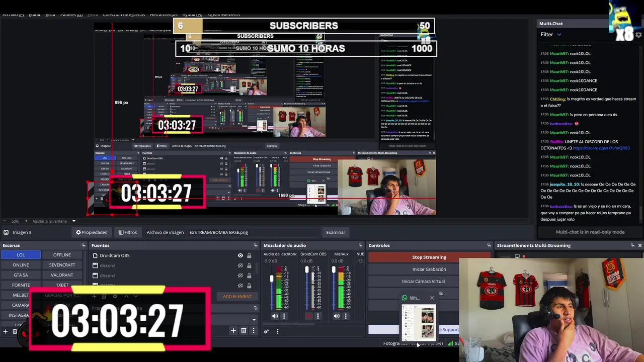Screen dimensions: 644x362
Task: Add a transition with plus icon
Action: point(233,331)
